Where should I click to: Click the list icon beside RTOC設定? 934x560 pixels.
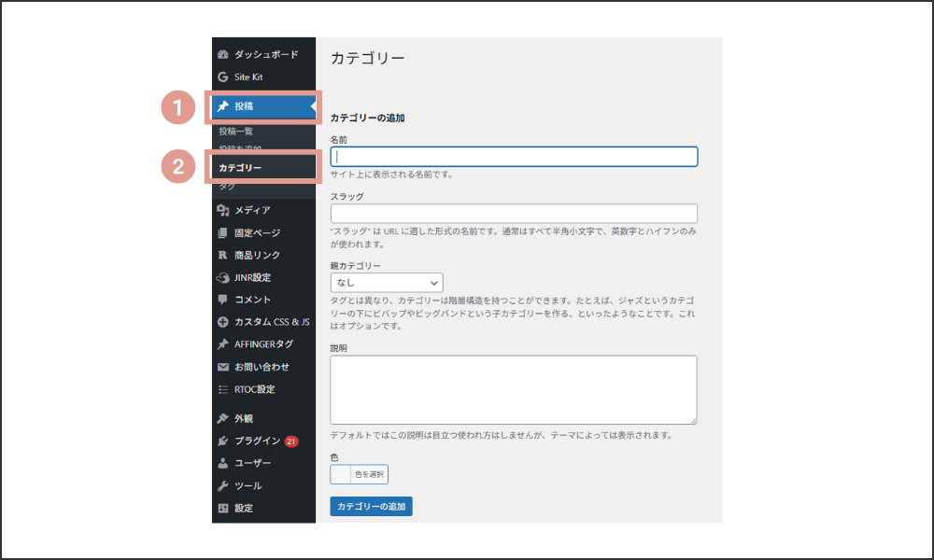point(223,389)
